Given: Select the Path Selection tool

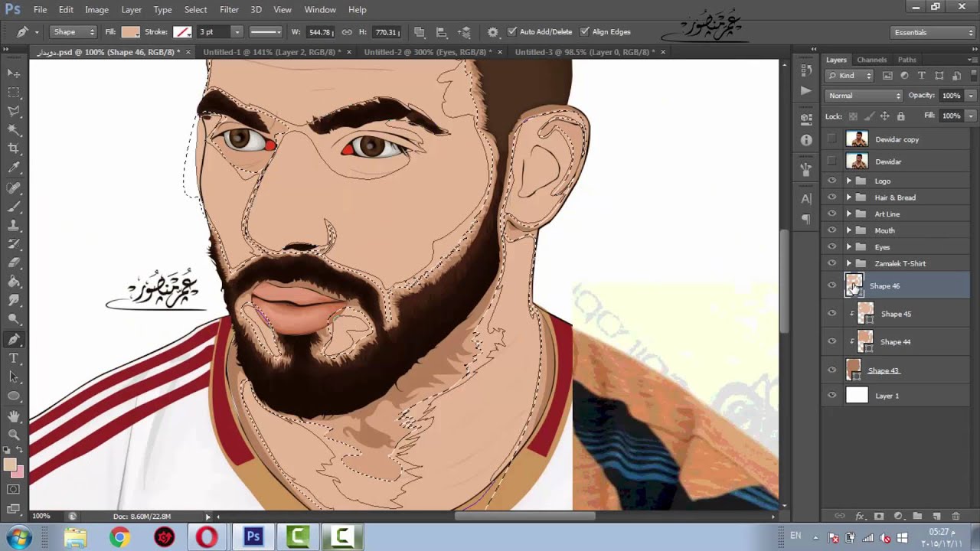Looking at the screenshot, I should click(14, 377).
